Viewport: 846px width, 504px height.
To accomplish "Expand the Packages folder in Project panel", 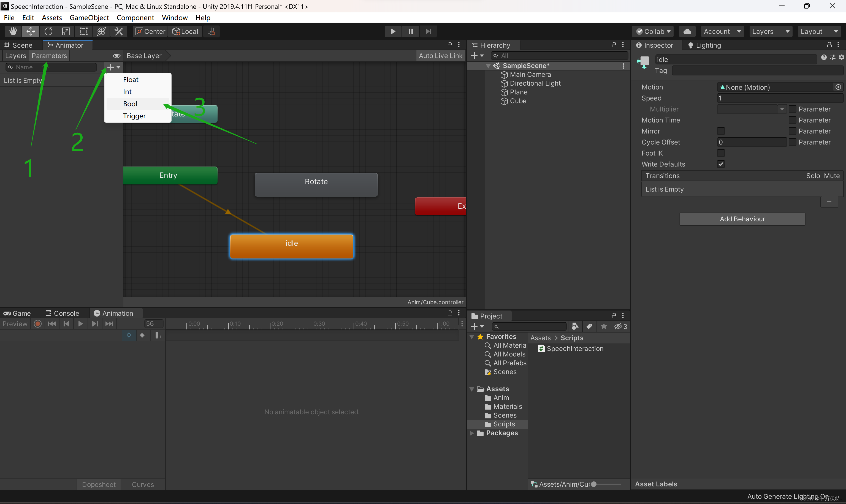I will pyautogui.click(x=472, y=433).
